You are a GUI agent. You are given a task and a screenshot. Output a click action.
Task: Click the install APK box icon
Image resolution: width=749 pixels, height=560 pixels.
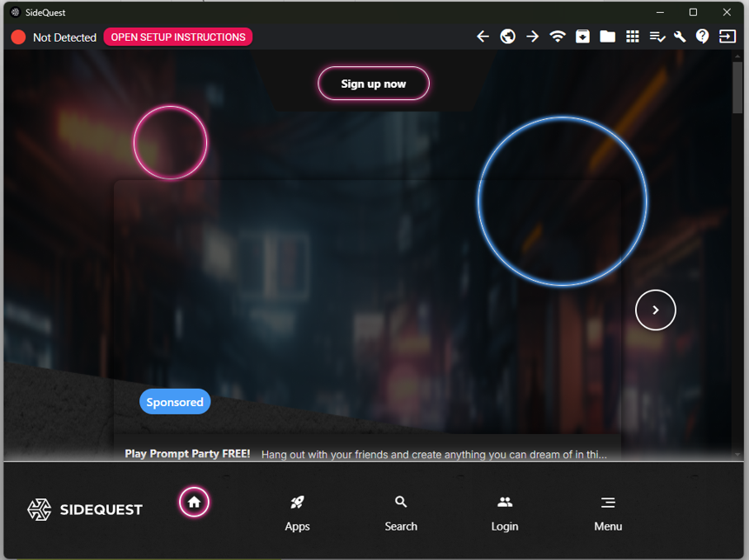583,37
